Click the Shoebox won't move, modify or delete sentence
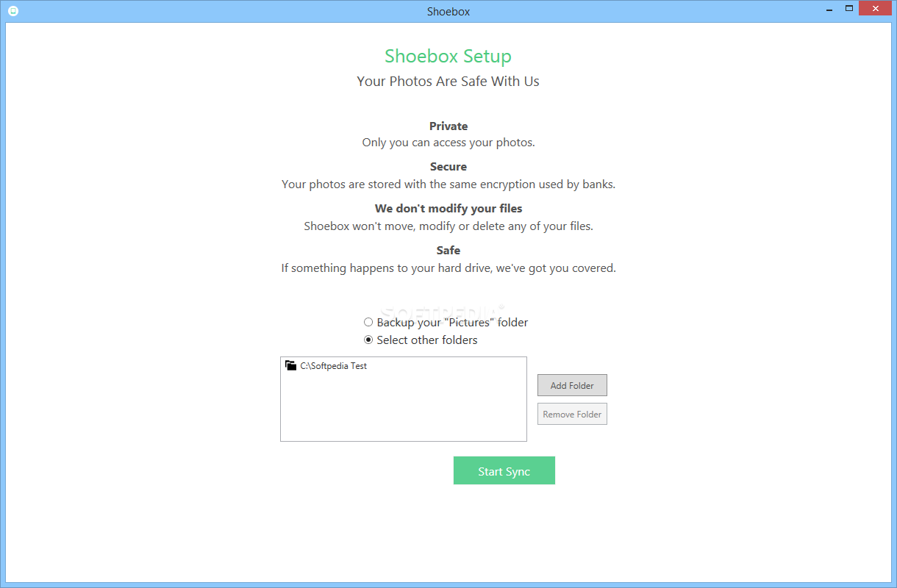897x588 pixels. pos(448,226)
